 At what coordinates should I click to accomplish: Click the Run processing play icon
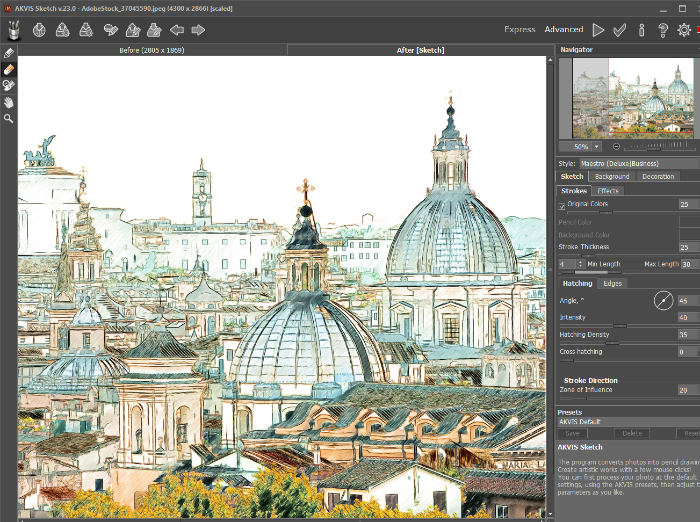tap(598, 30)
